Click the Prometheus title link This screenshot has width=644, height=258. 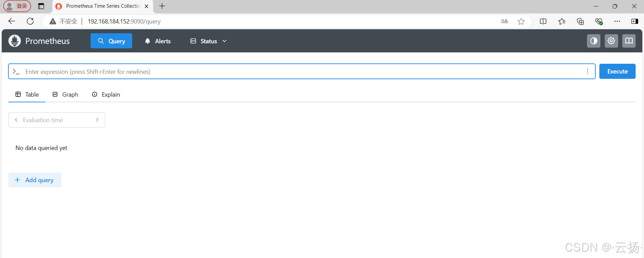tap(48, 41)
